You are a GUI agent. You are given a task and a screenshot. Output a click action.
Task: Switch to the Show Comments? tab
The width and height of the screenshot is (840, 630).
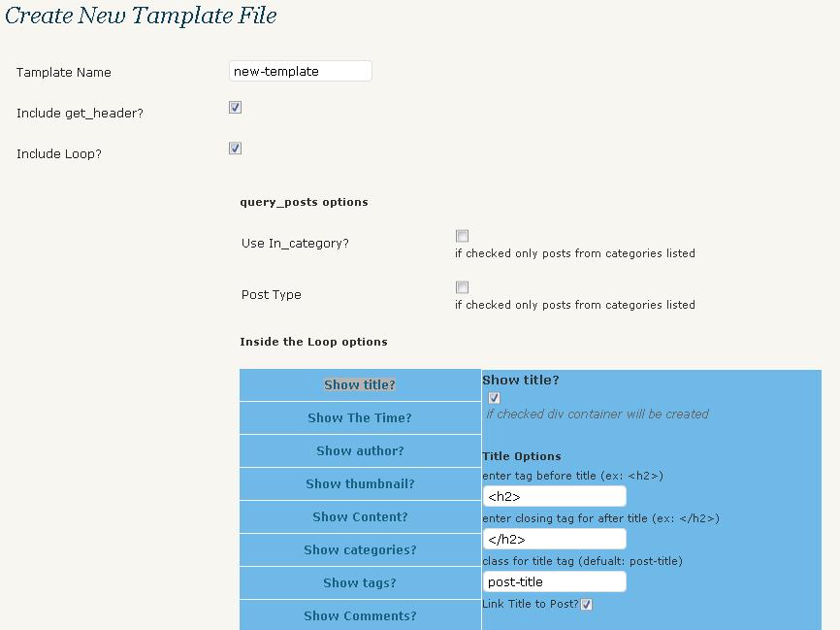(360, 615)
